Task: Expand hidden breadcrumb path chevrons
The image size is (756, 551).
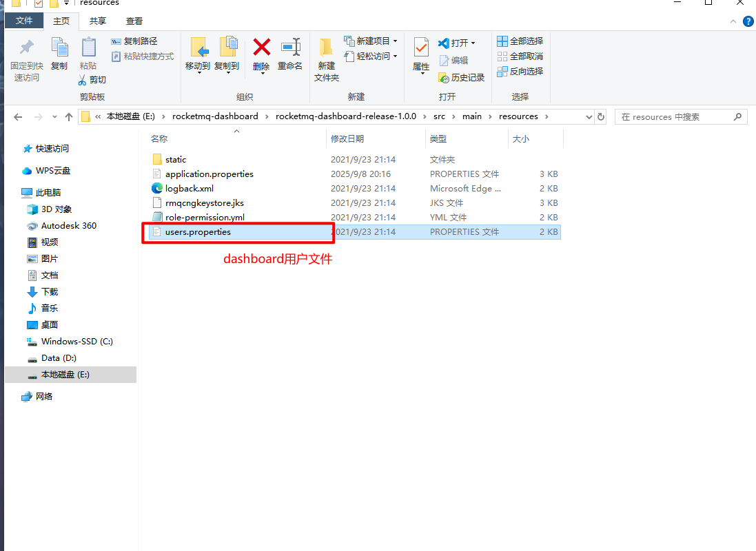Action: coord(98,116)
